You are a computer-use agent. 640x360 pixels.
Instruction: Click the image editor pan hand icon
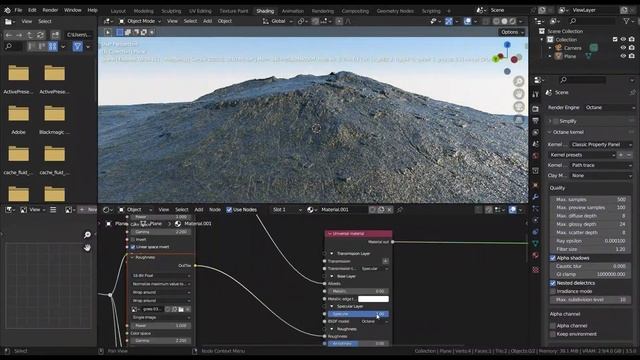[87, 248]
